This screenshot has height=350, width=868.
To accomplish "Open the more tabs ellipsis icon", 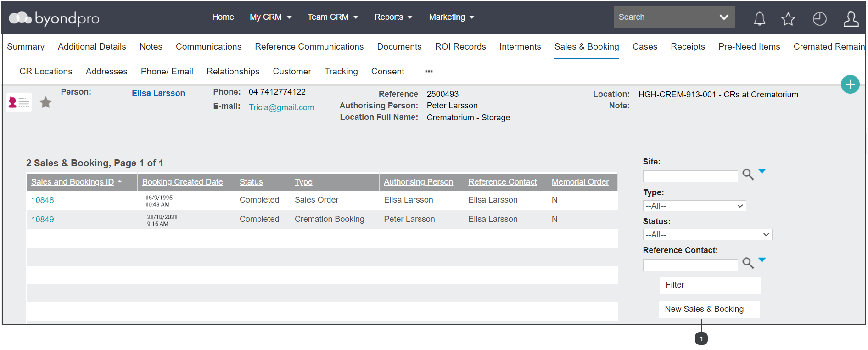I will [x=429, y=72].
